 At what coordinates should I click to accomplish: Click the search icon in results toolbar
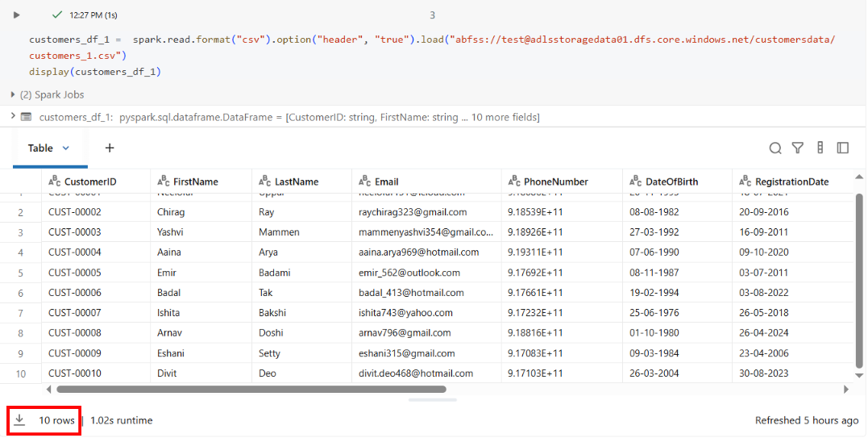click(775, 148)
